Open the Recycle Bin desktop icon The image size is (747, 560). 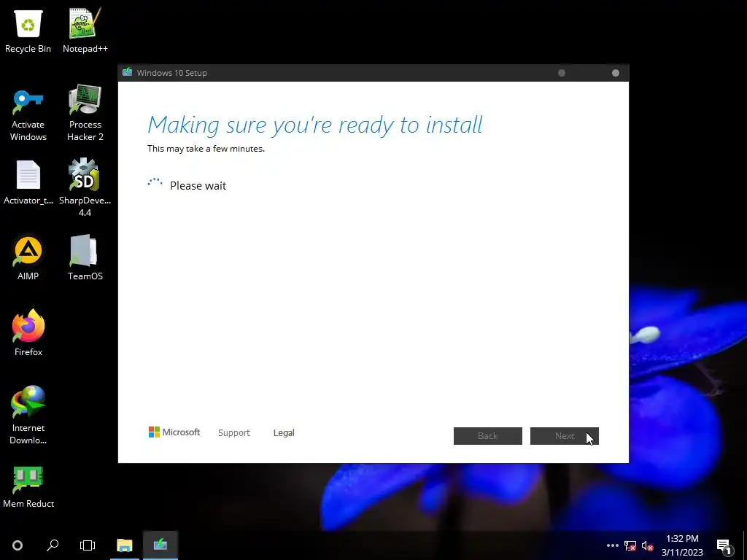click(28, 31)
